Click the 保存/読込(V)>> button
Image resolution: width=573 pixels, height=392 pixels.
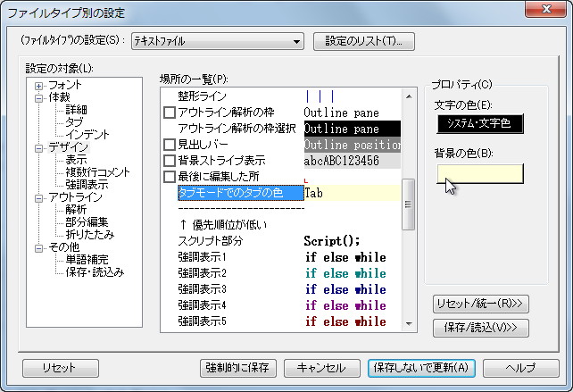tap(480, 328)
